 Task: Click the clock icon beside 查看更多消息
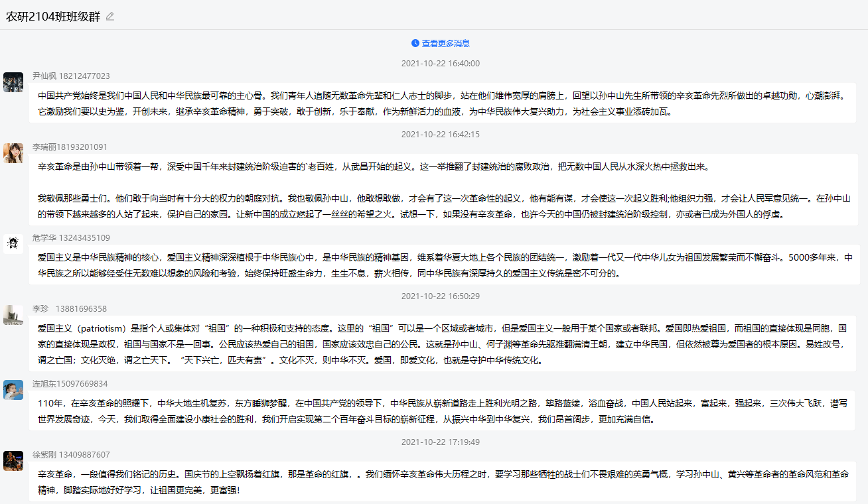[415, 43]
